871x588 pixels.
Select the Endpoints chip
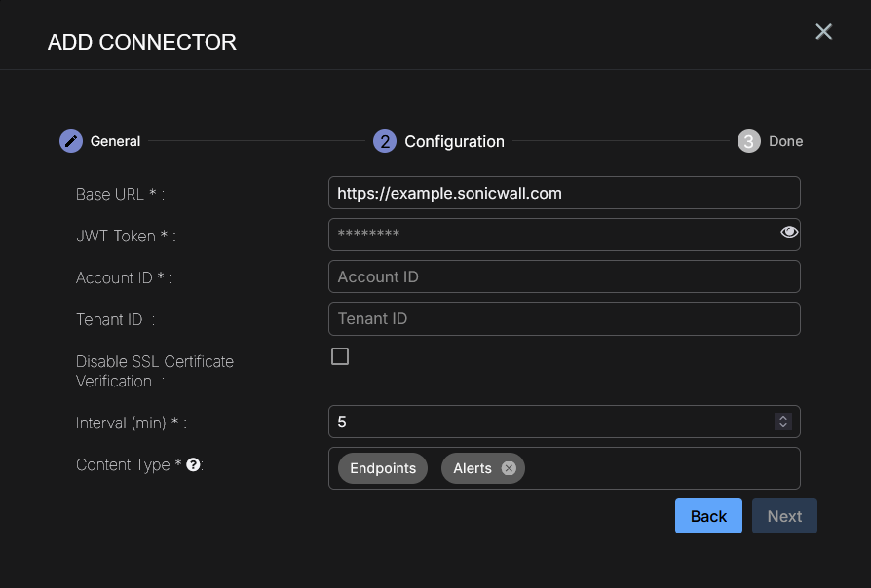pos(383,468)
